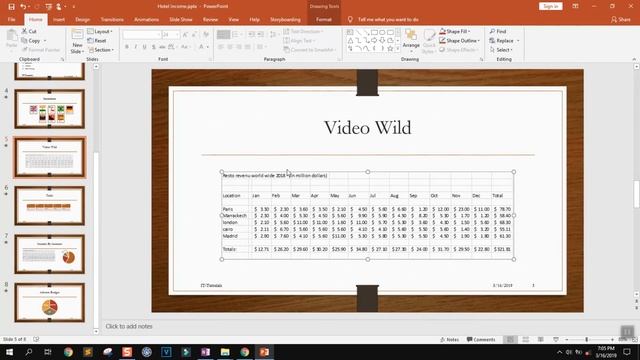The image size is (640, 360).
Task: Open the Select dropdown in Editing
Action: coord(501,50)
